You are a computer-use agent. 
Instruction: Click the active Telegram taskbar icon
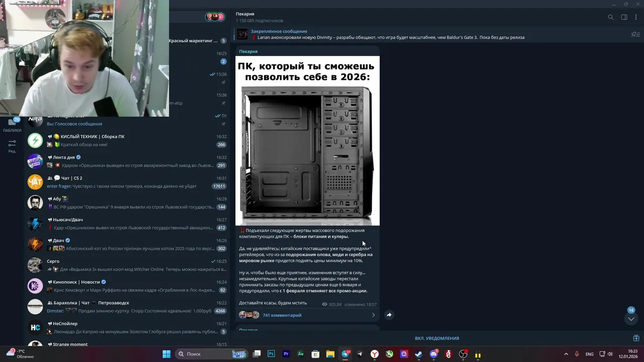pyautogui.click(x=346, y=354)
